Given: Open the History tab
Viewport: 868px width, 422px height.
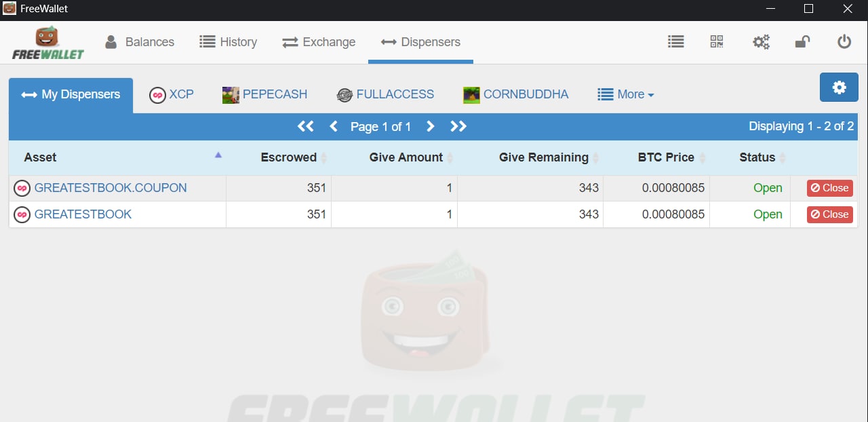Looking at the screenshot, I should 228,42.
